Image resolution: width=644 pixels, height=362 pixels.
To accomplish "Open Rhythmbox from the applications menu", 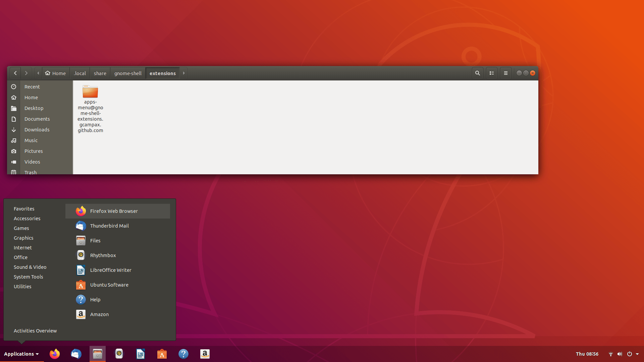I will point(103,255).
